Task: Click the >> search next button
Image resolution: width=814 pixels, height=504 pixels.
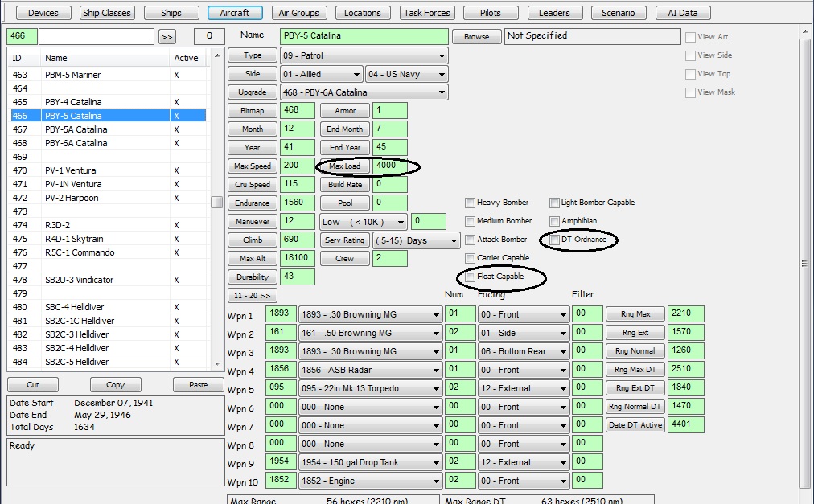Action: pyautogui.click(x=166, y=37)
